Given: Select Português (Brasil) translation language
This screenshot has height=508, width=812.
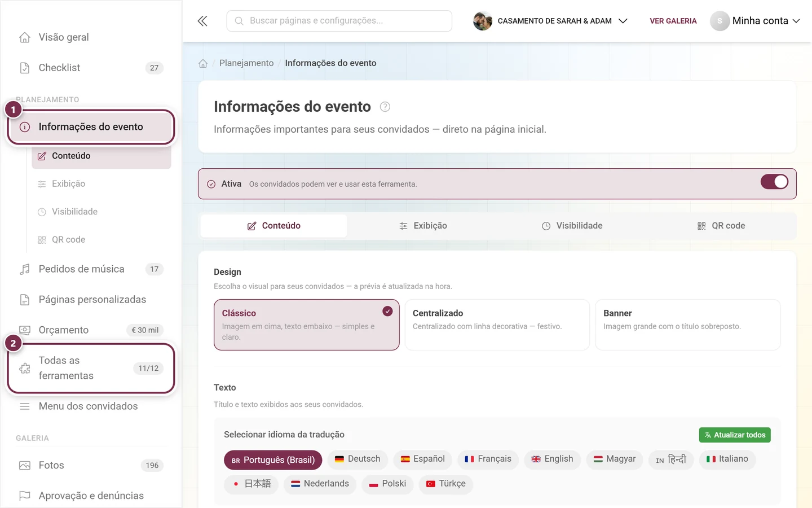Looking at the screenshot, I should pyautogui.click(x=273, y=460).
